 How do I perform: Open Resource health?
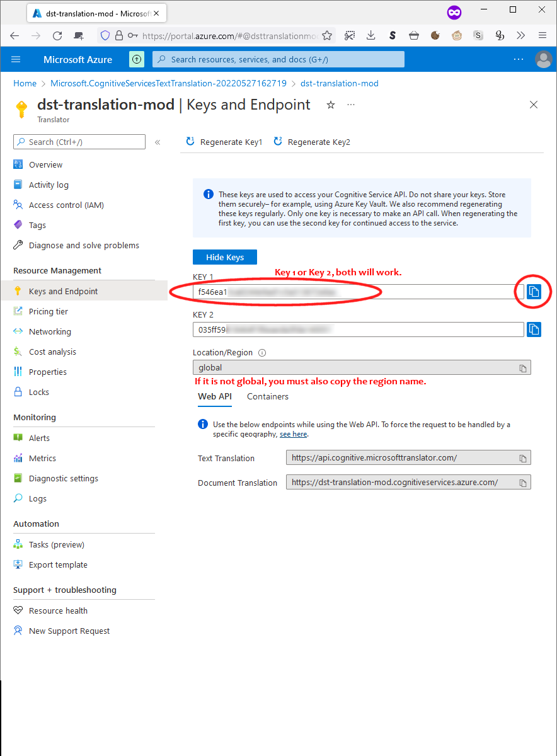tap(58, 610)
